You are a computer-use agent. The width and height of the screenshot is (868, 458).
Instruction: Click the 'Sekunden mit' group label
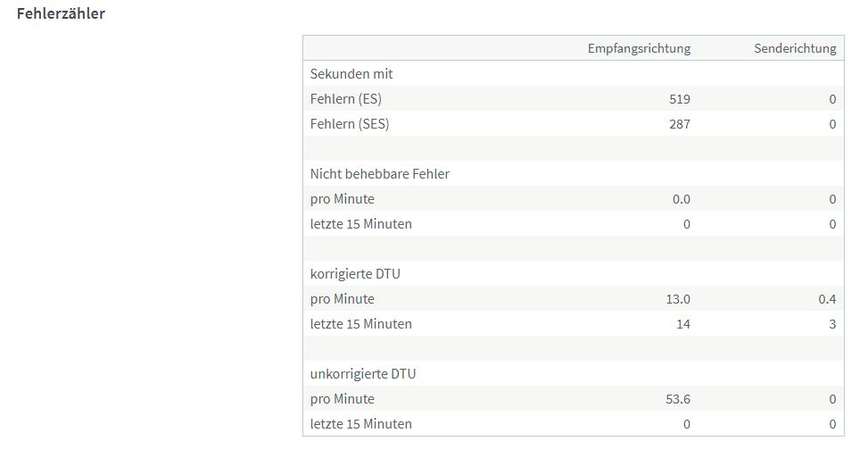point(351,74)
